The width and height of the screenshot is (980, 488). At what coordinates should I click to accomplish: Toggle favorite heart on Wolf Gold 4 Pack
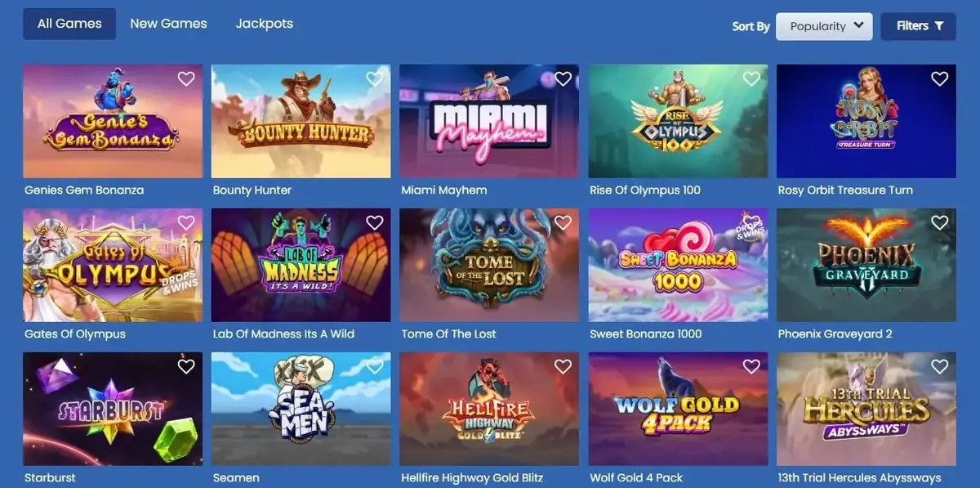[751, 366]
